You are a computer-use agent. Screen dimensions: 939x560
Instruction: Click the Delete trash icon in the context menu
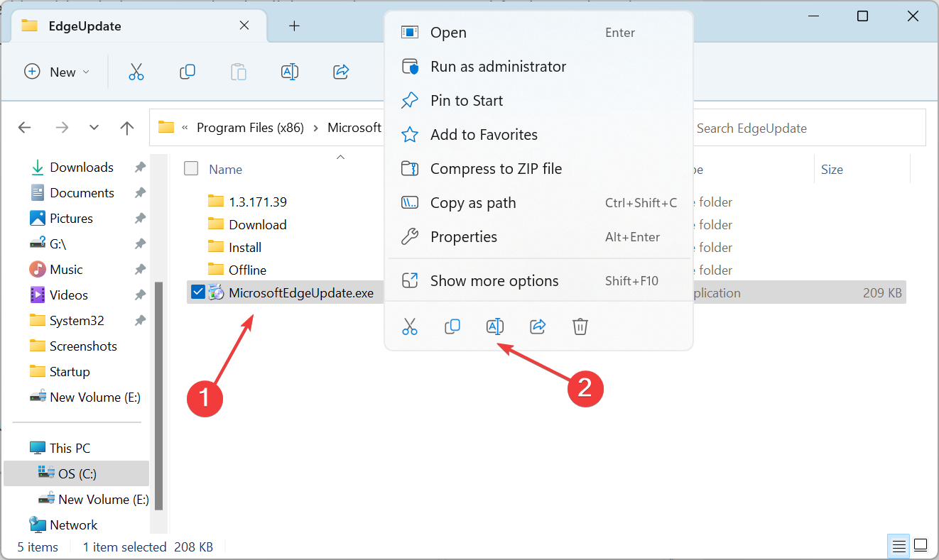(580, 326)
